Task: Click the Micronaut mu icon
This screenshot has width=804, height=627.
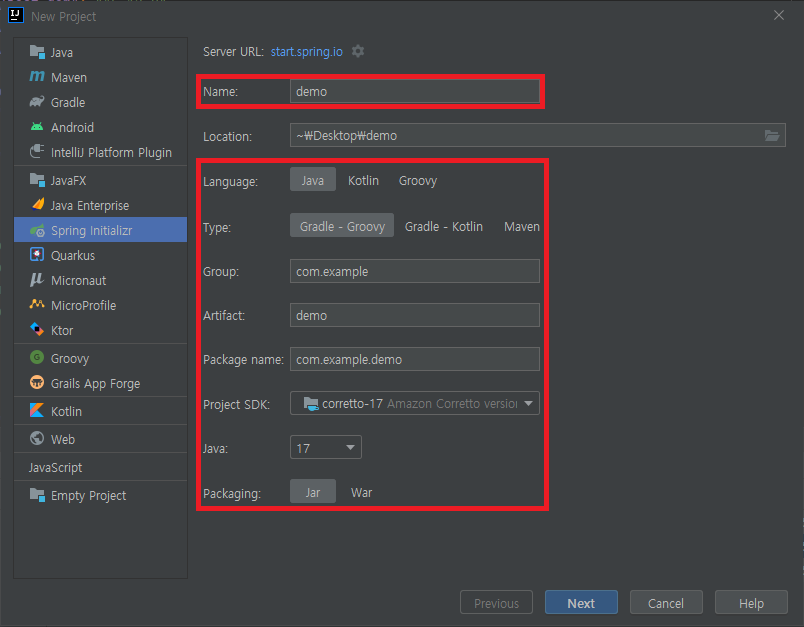Action: pyautogui.click(x=37, y=279)
